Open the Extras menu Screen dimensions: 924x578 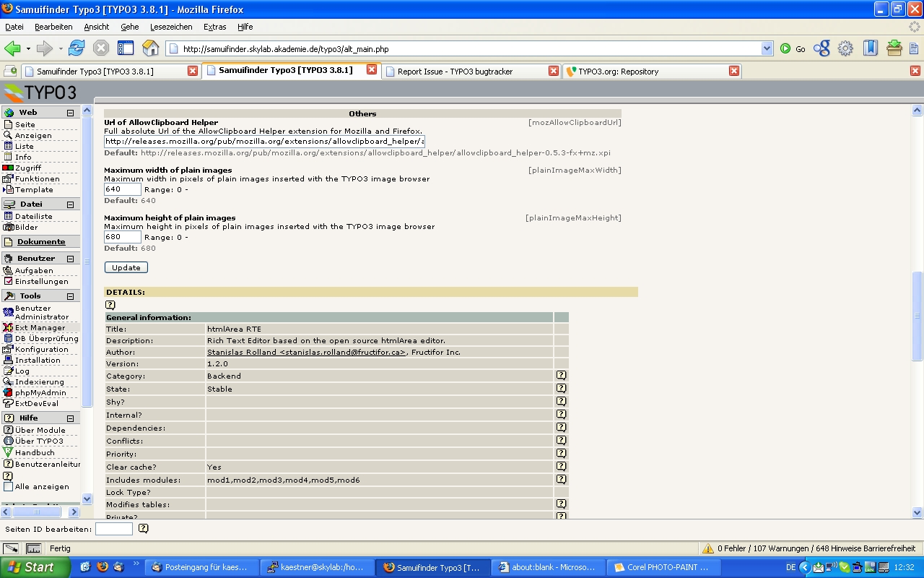point(214,27)
